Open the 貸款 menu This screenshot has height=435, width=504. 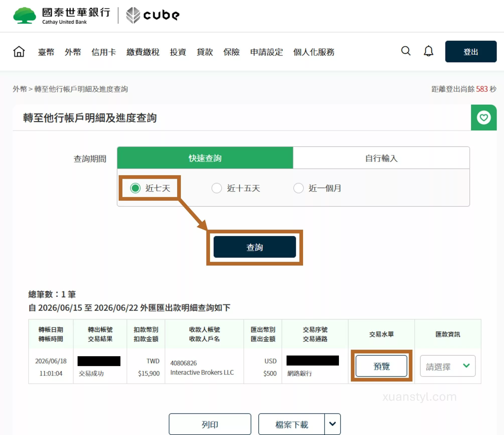coord(205,52)
